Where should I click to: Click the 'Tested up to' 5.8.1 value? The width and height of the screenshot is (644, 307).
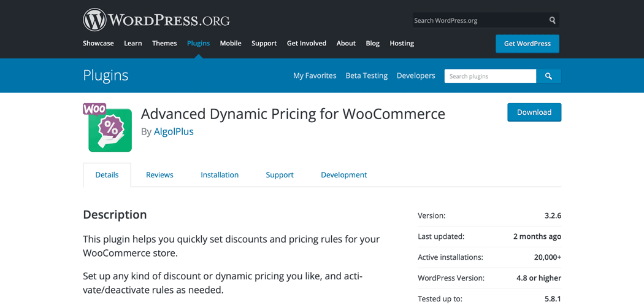click(553, 299)
